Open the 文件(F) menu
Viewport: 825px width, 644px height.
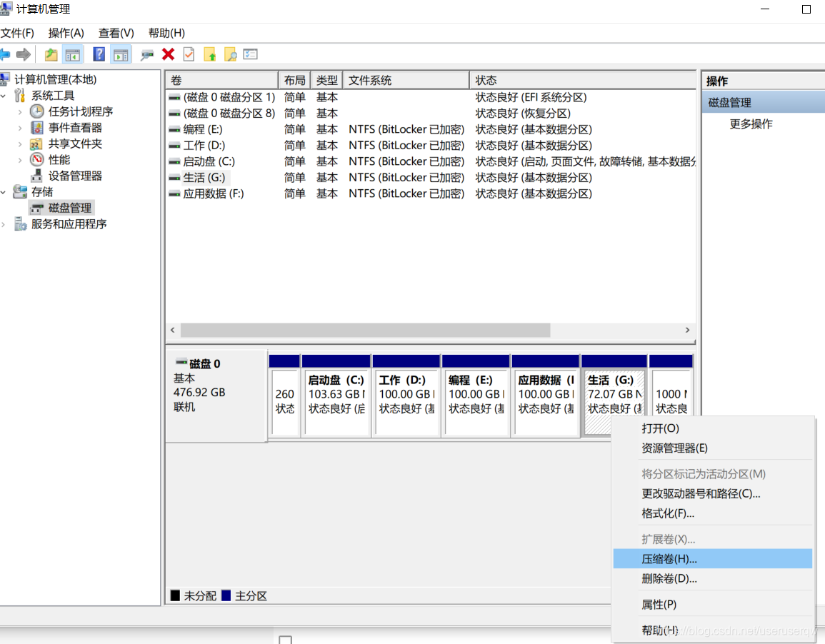pyautogui.click(x=17, y=33)
